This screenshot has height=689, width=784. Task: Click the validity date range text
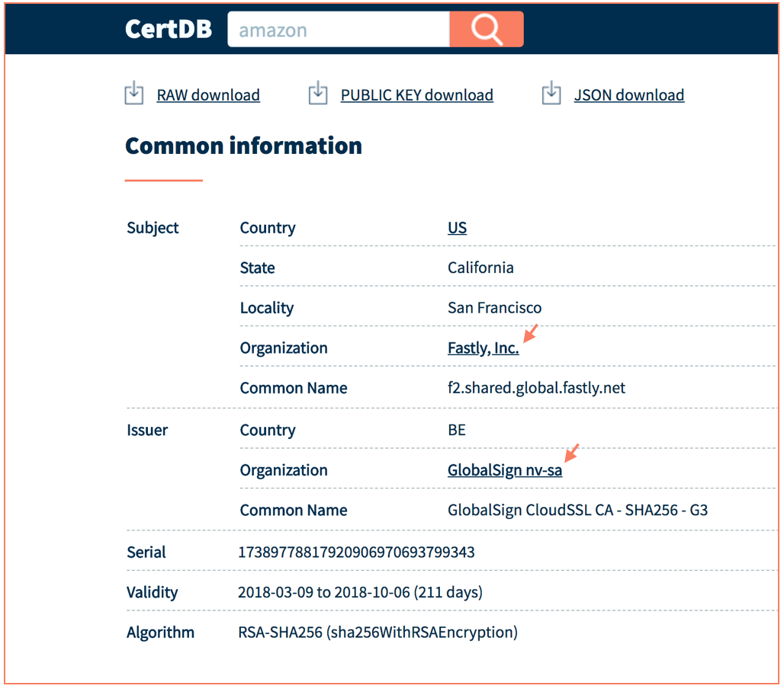click(360, 592)
